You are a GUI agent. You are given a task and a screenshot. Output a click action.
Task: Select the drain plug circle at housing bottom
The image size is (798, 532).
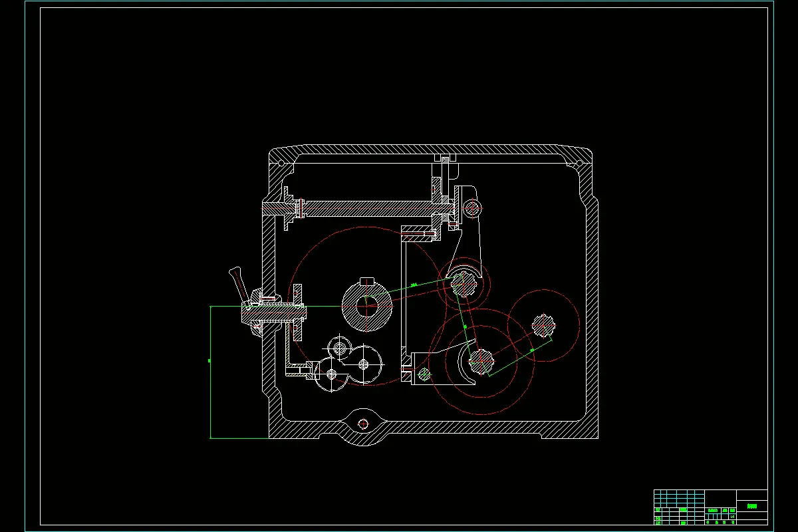pyautogui.click(x=362, y=424)
